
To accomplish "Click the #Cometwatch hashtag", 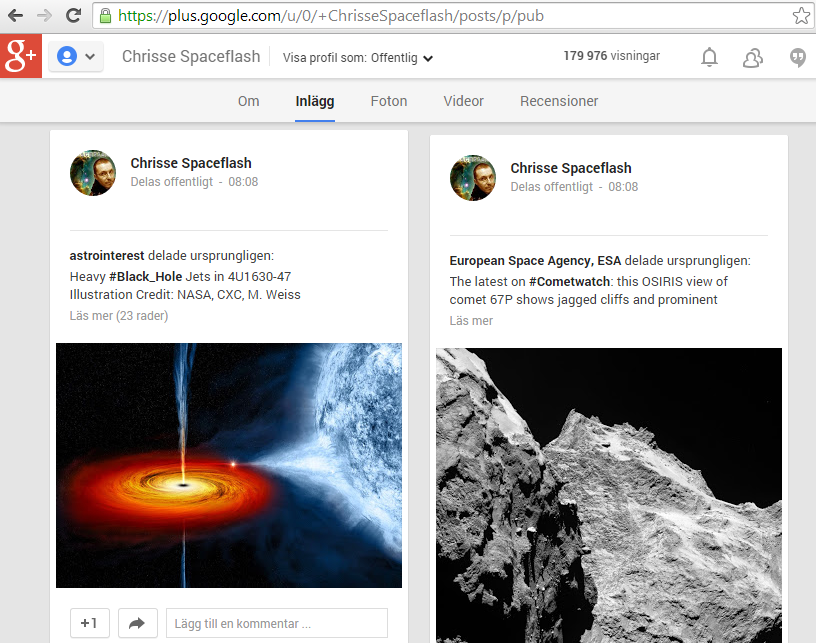I will click(569, 281).
